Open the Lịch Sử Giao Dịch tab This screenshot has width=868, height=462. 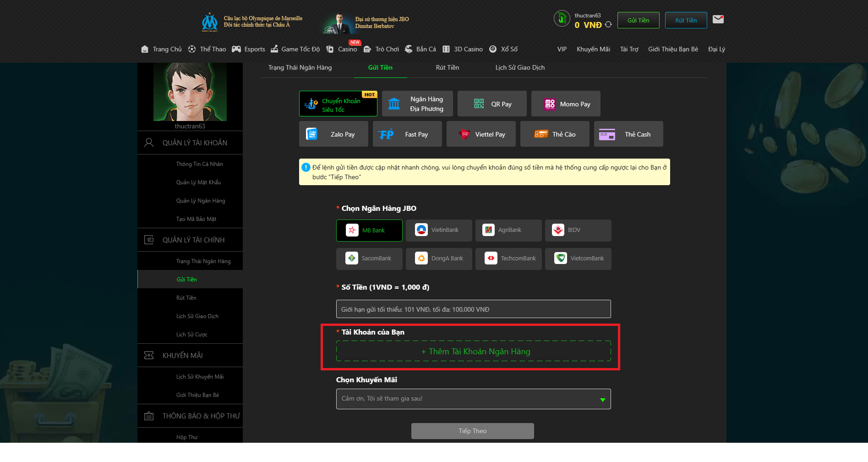(x=519, y=68)
